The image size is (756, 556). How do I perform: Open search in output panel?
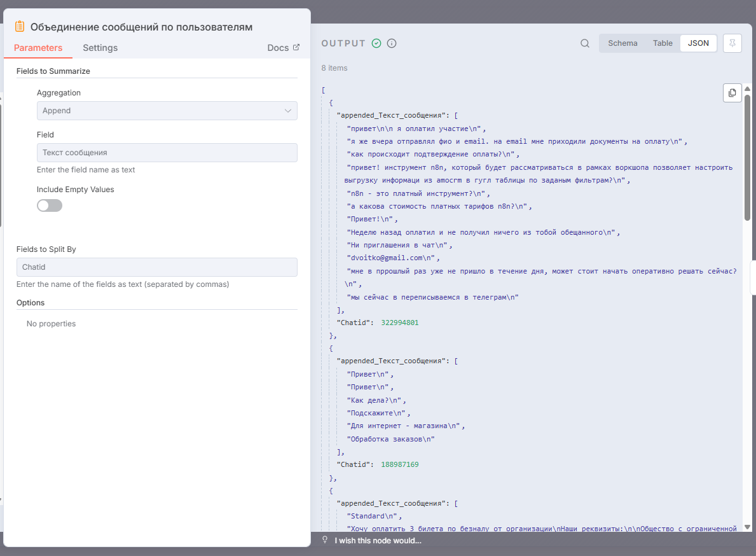coord(585,43)
